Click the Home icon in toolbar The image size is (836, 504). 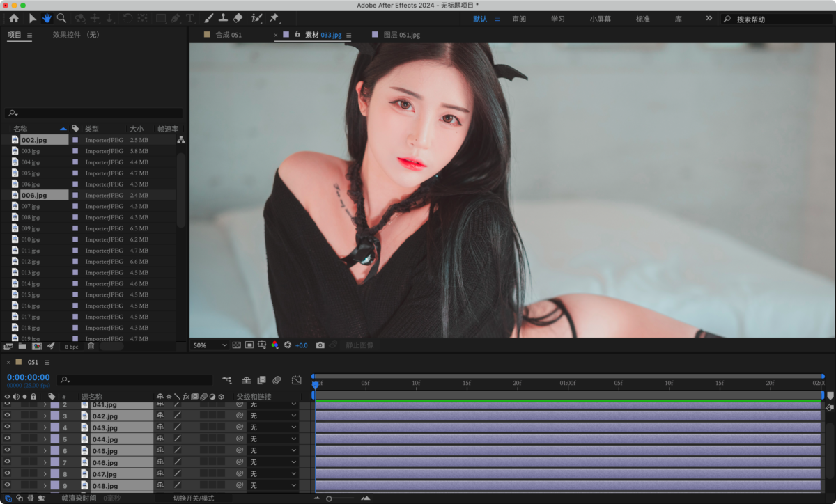(x=13, y=18)
